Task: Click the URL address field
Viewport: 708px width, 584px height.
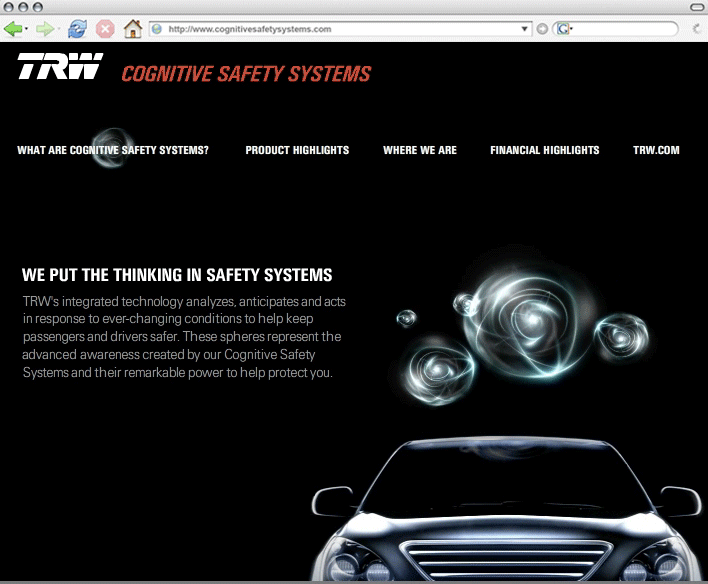Action: (342, 29)
